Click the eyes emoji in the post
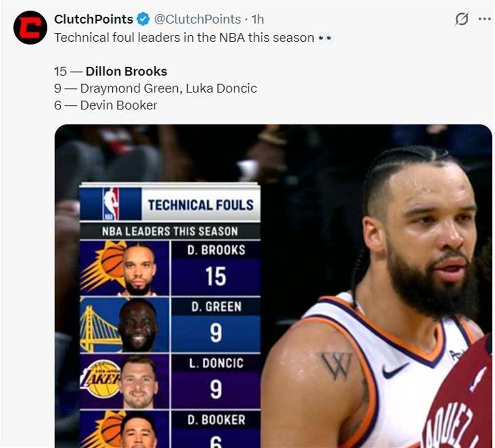The width and height of the screenshot is (495, 448). coord(325,38)
